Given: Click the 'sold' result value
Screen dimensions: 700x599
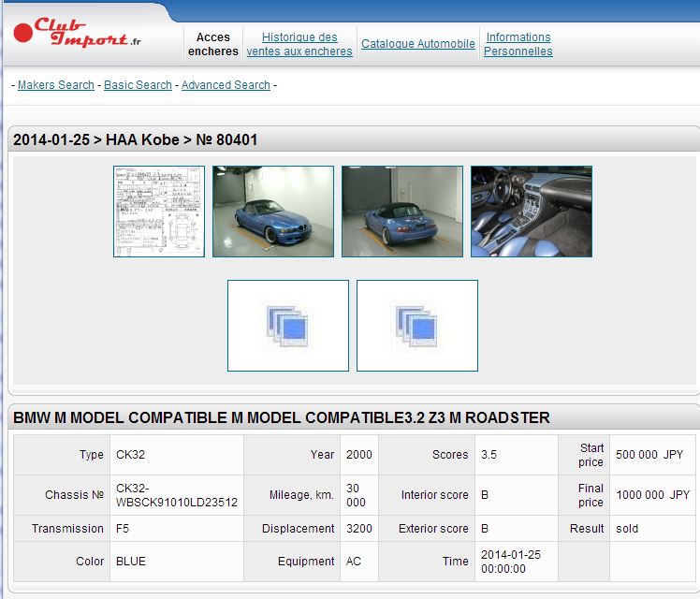Looking at the screenshot, I should pyautogui.click(x=627, y=529).
